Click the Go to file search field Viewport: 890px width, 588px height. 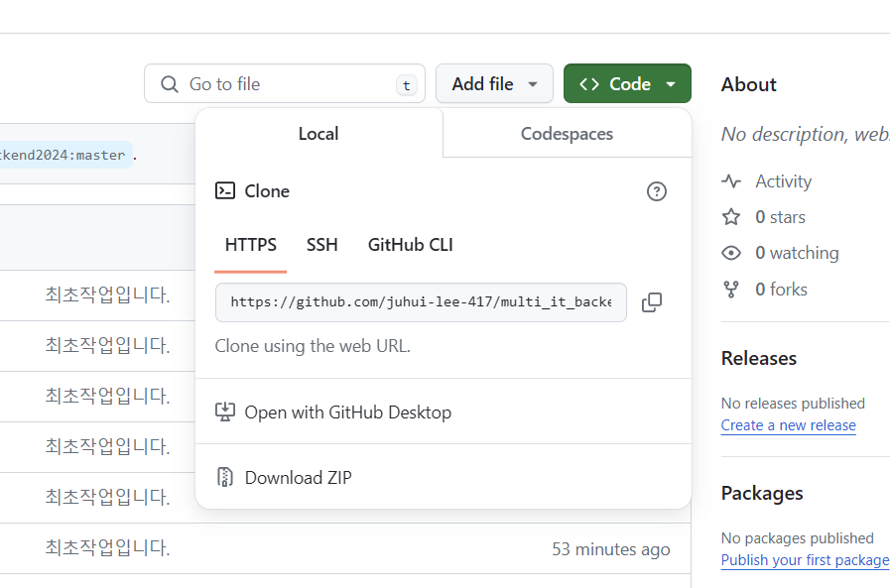285,84
